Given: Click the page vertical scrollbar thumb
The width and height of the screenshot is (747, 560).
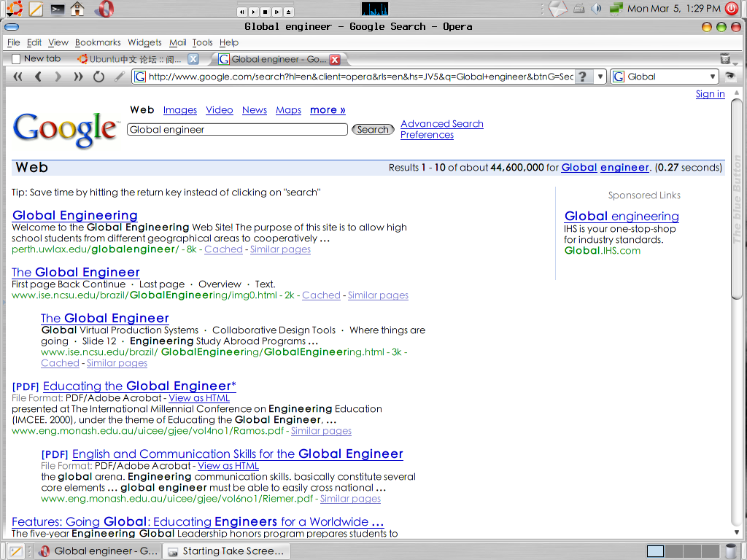Looking at the screenshot, I should click(737, 199).
